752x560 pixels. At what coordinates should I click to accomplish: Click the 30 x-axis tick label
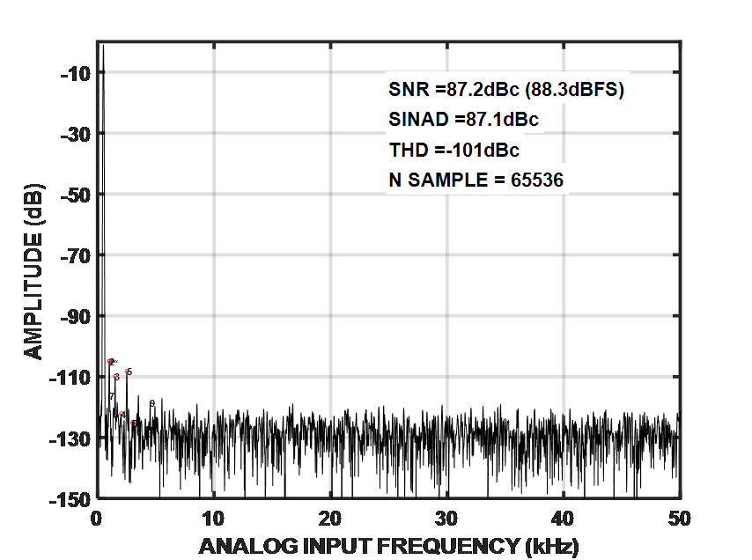pyautogui.click(x=446, y=519)
